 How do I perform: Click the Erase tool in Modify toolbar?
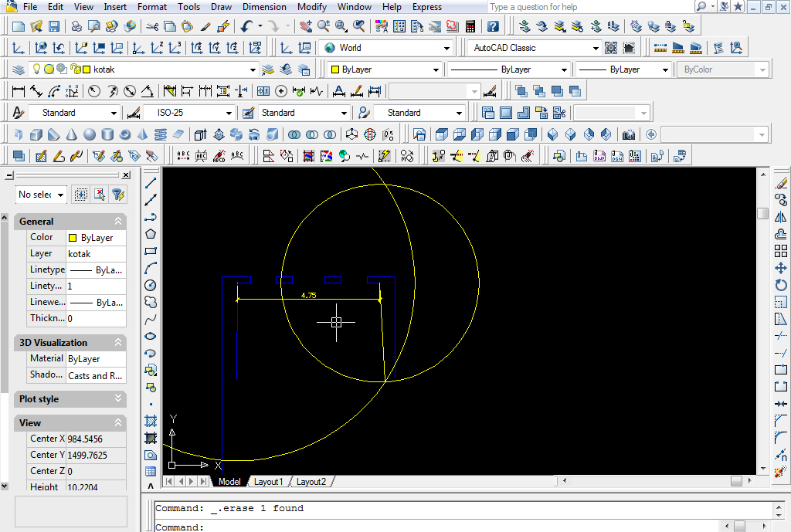781,183
